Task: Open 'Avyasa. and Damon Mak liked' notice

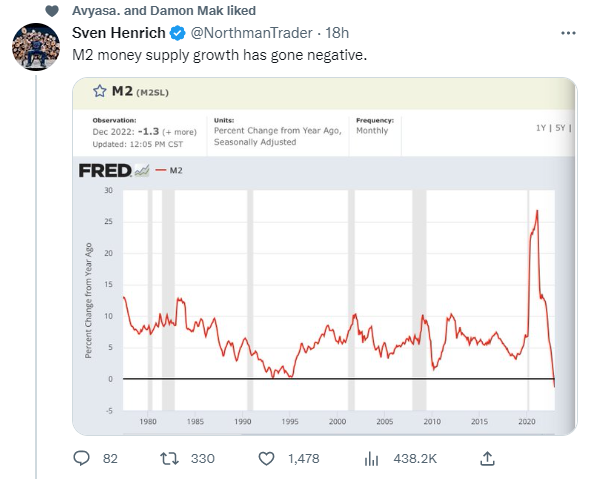Action: click(164, 11)
